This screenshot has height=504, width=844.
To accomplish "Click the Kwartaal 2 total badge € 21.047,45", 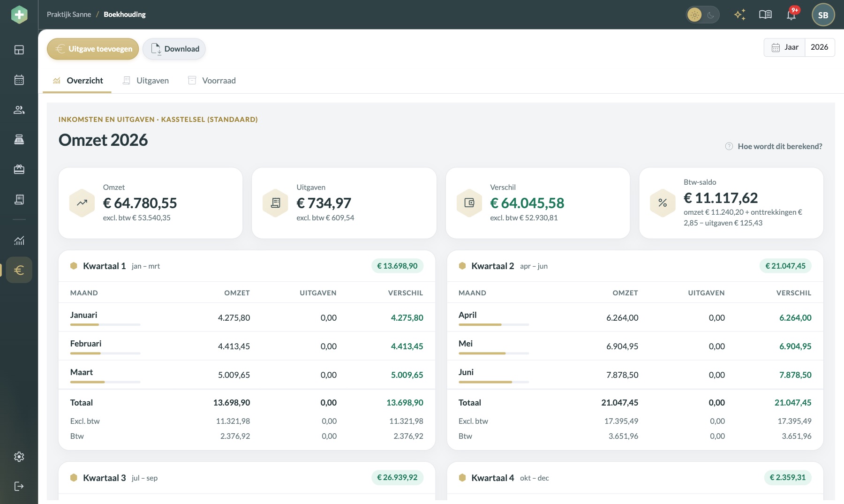I will [x=785, y=266].
